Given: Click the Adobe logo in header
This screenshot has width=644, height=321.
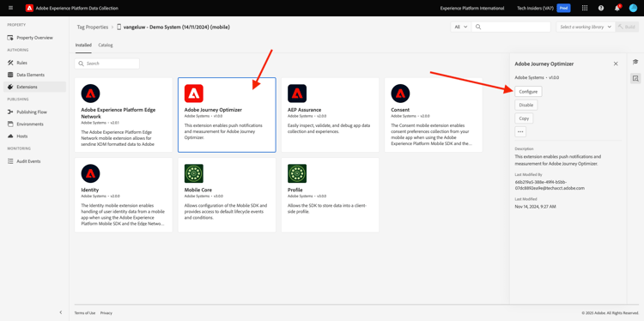Looking at the screenshot, I should (29, 8).
